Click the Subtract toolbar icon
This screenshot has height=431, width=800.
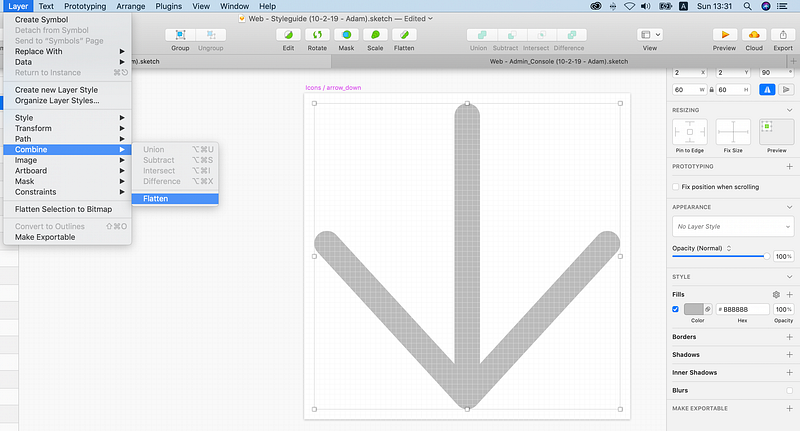511,35
